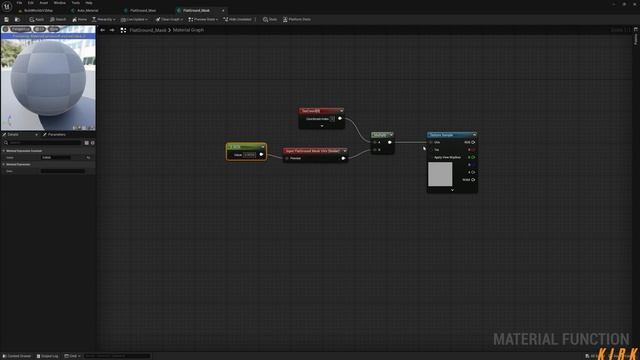640x360 pixels.
Task: Open the Lit view mode button in preview
Action: (x=39, y=29)
